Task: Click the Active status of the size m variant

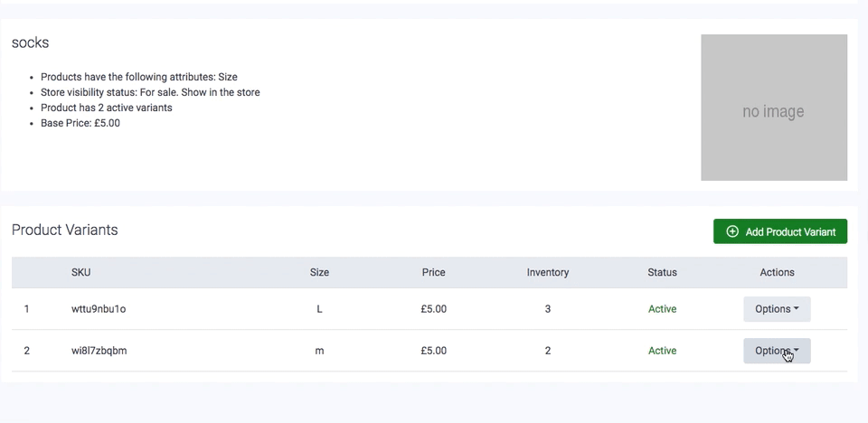Action: click(662, 351)
